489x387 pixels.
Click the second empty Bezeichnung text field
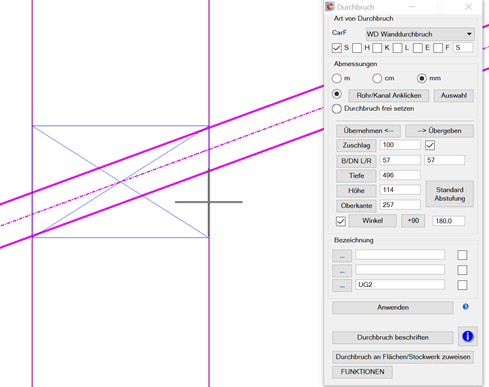pyautogui.click(x=400, y=270)
